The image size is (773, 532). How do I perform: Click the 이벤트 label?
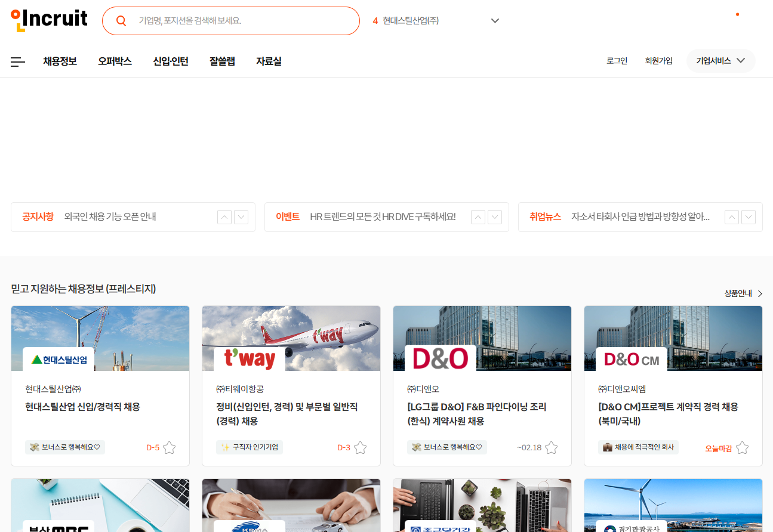(x=288, y=217)
